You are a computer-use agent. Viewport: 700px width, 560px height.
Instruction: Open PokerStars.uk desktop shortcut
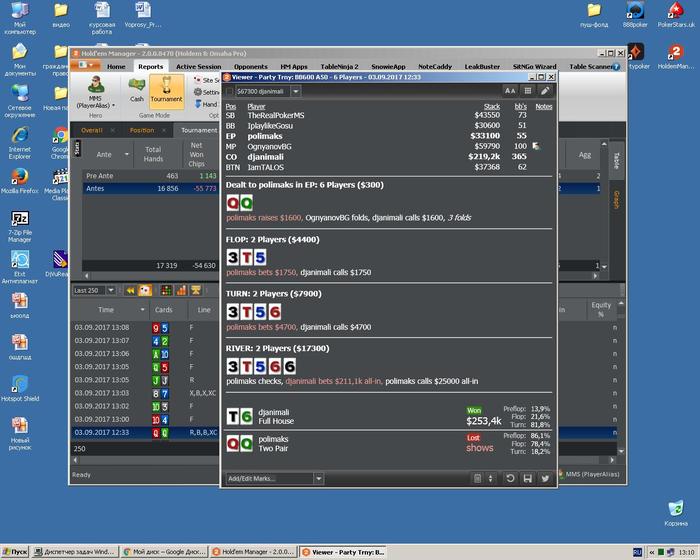pos(676,16)
